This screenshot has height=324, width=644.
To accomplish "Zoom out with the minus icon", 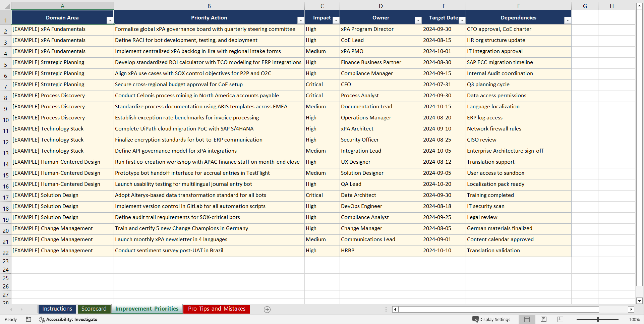I will click(x=573, y=319).
